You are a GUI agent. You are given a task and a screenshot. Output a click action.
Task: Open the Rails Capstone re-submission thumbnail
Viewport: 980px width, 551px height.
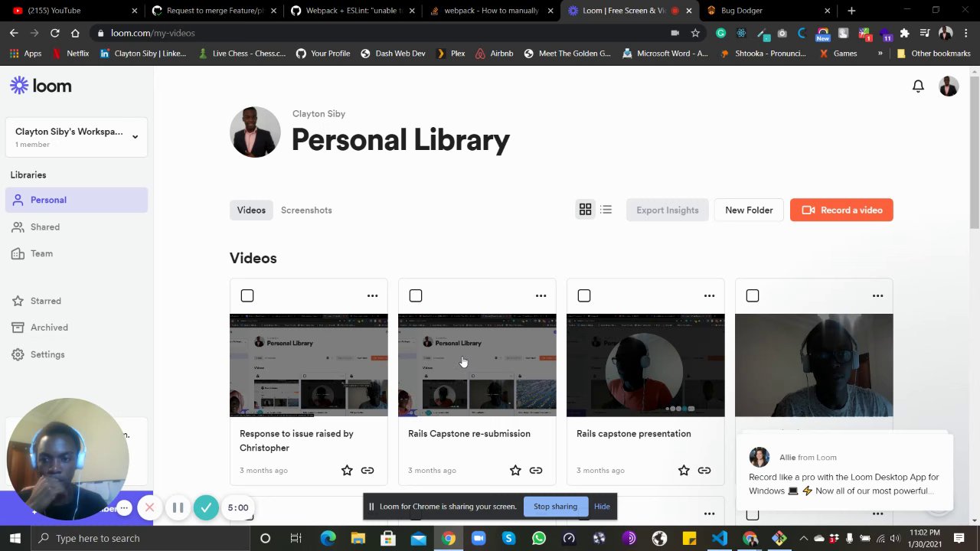point(477,365)
